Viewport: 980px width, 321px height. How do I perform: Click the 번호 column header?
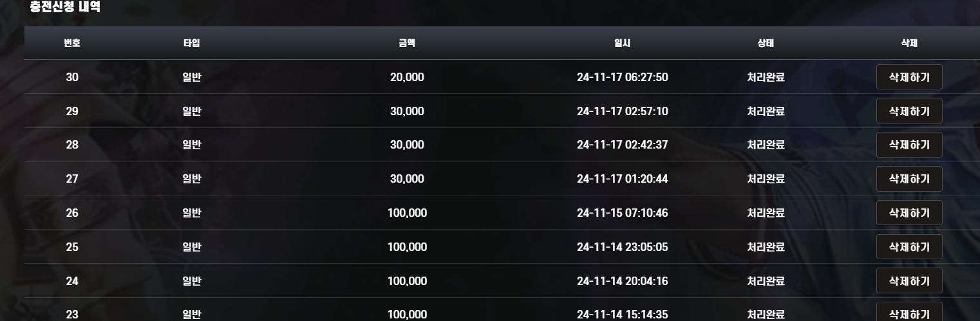coord(72,43)
